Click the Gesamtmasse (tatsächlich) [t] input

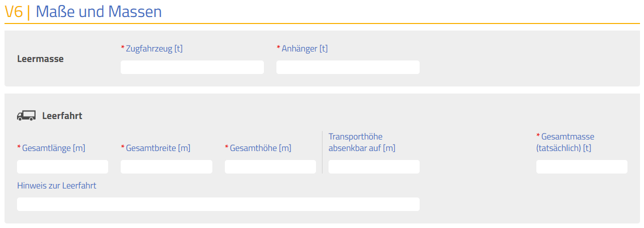pos(582,167)
